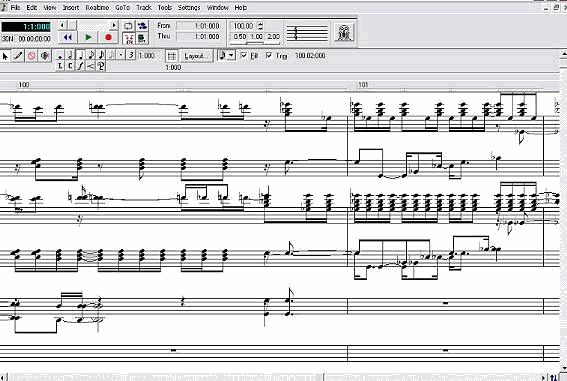Image resolution: width=567 pixels, height=381 pixels.
Task: Select the pedal mark tool
Action: [x=101, y=66]
